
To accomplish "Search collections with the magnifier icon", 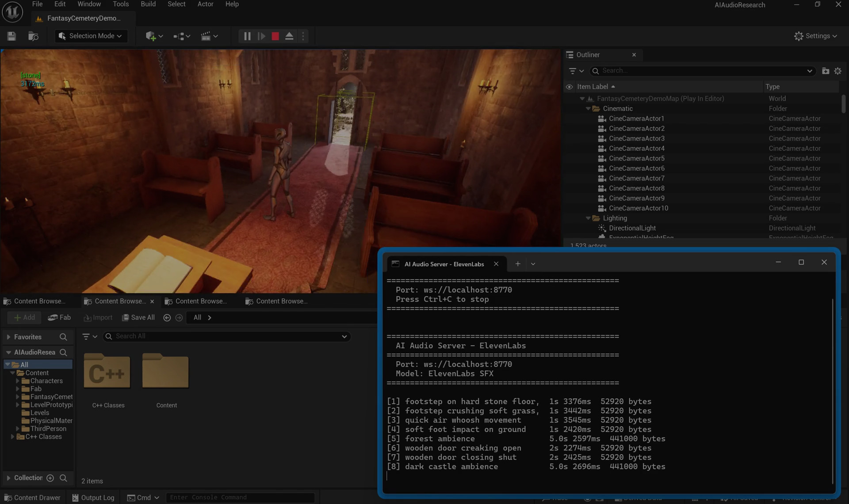I will 63,478.
